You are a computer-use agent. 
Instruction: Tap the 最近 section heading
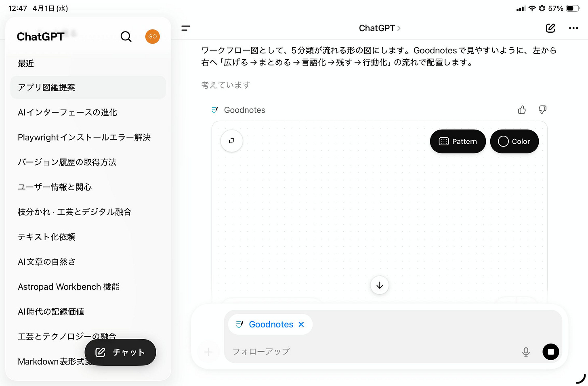coord(26,63)
